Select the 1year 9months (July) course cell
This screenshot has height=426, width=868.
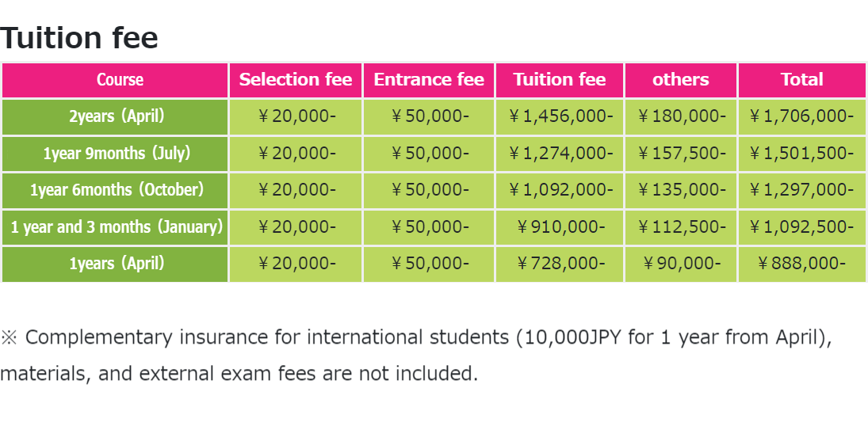115,154
